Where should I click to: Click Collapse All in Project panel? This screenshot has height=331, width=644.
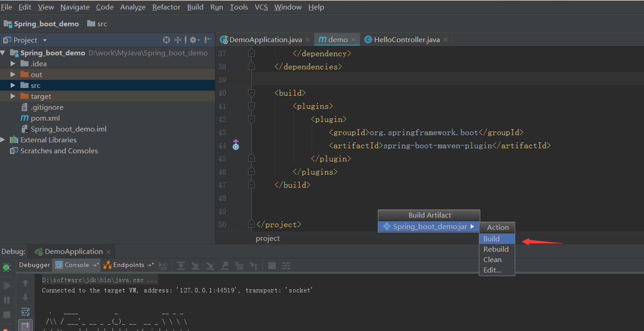[178, 40]
